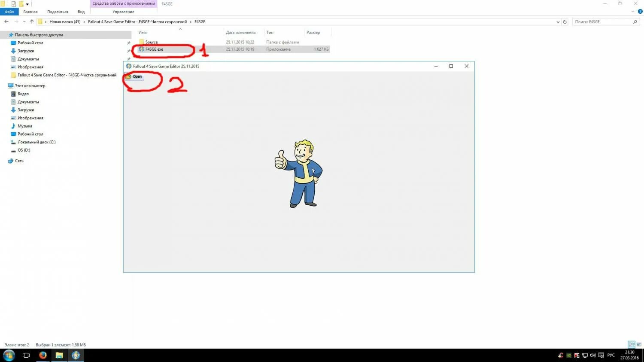This screenshot has height=362, width=644.
Task: Click the F4SGE breadcrumb segment
Action: [x=200, y=22]
